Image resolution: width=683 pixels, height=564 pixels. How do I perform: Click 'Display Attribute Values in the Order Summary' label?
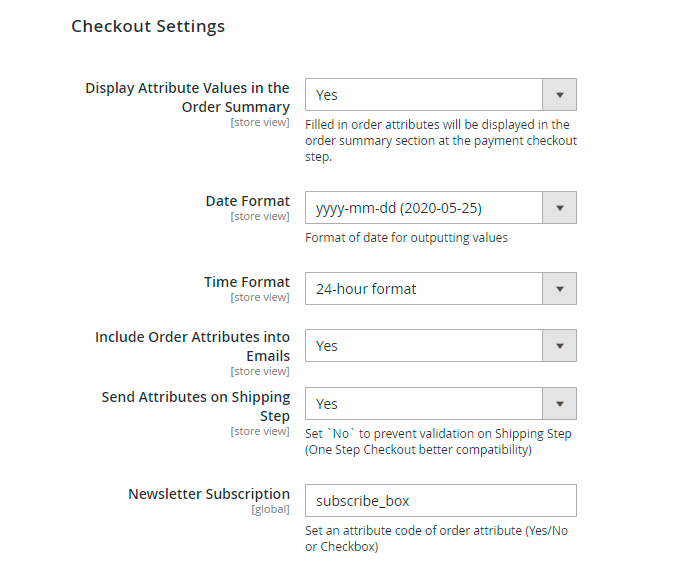[188, 97]
